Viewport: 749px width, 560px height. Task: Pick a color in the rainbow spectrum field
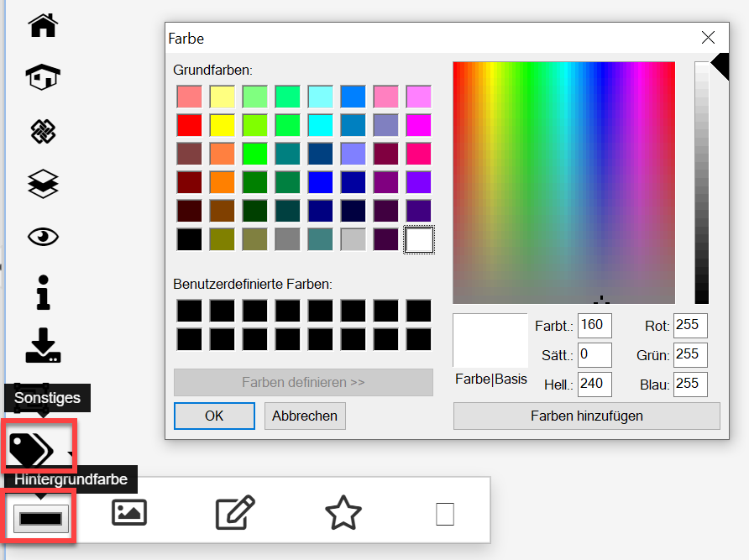pos(563,182)
